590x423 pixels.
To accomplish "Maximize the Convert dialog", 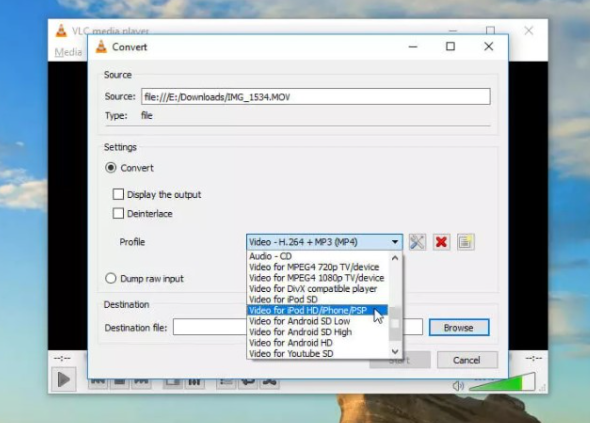I will (450, 47).
